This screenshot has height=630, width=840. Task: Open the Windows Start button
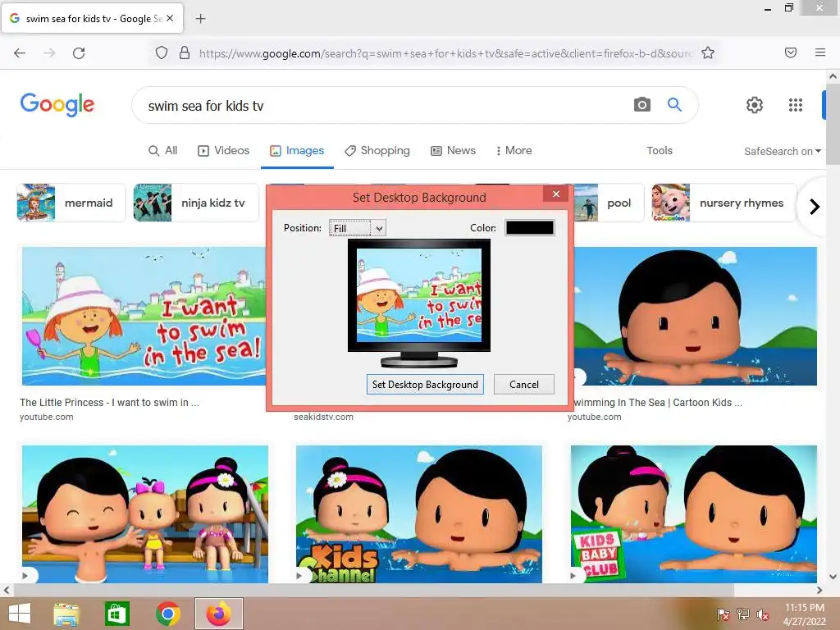pos(20,614)
